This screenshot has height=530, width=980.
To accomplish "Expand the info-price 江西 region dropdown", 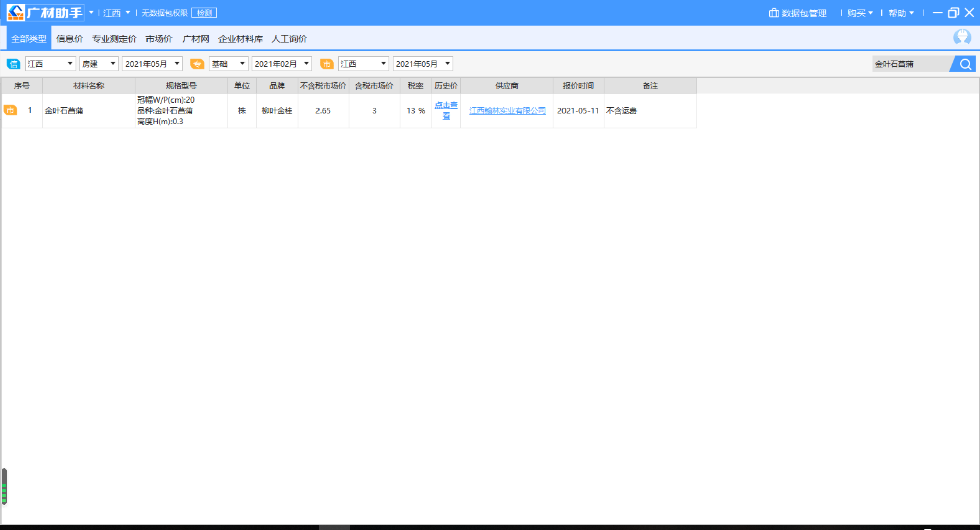I will pos(50,64).
